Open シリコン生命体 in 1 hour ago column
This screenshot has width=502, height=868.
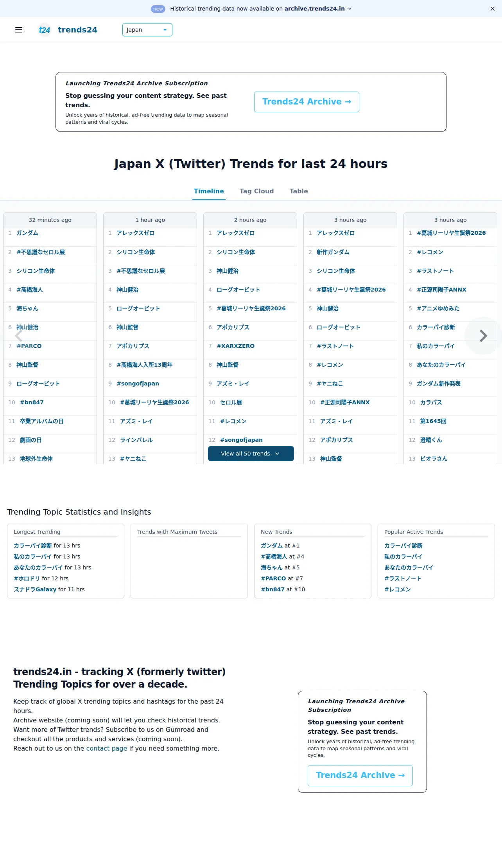click(136, 252)
